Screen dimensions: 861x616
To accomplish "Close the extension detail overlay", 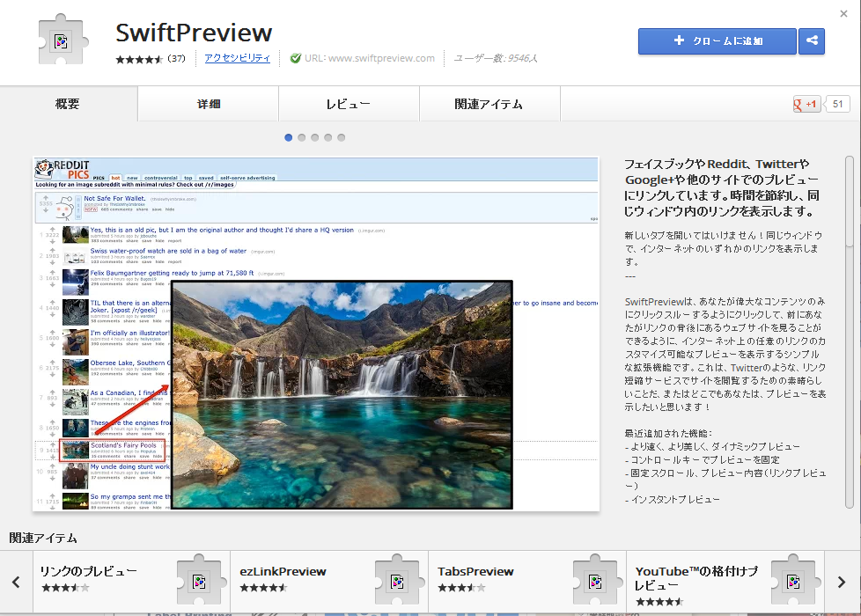I will tap(844, 14).
